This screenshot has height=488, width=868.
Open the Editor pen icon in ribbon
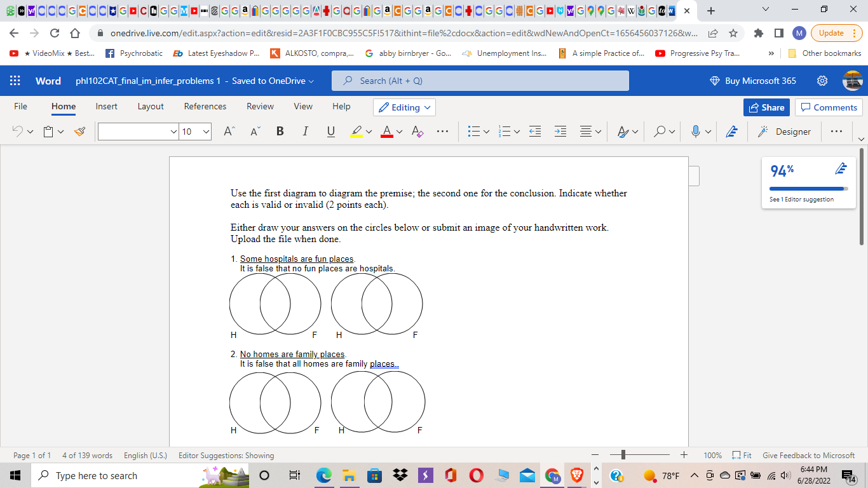[x=731, y=132]
